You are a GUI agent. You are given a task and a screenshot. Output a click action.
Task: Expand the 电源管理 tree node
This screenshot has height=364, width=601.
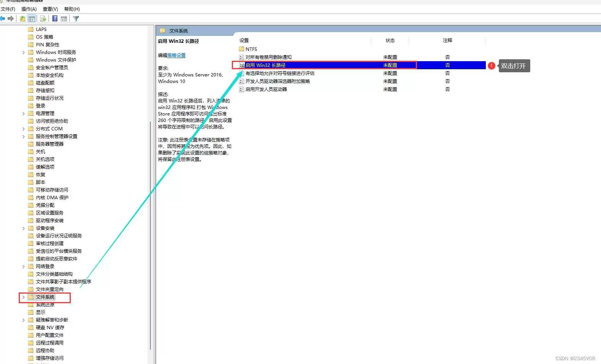23,114
